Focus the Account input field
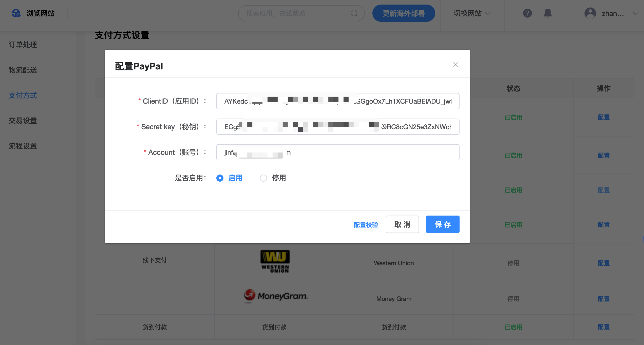Viewport: 644px width, 345px height. pos(338,152)
